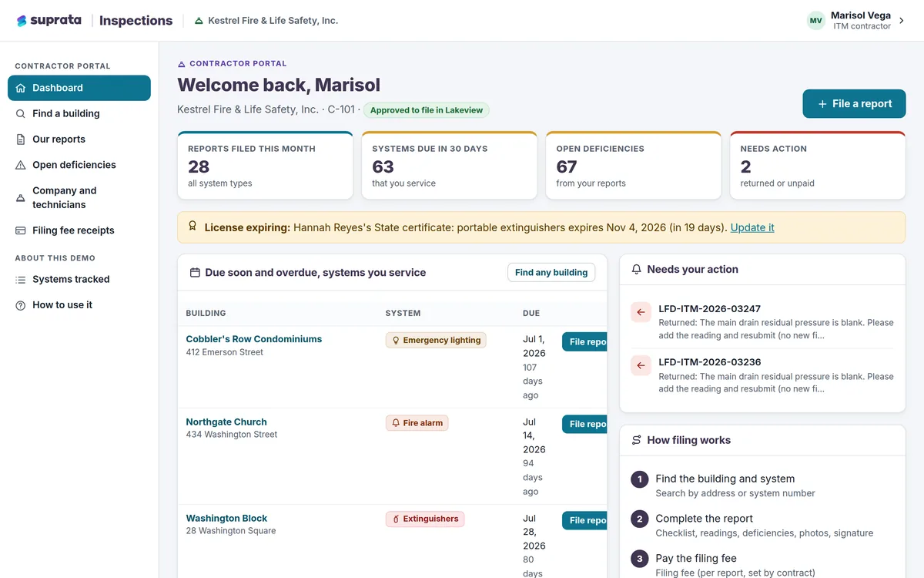Select the Our reports document icon
Viewport: 924px width, 578px height.
(x=21, y=139)
